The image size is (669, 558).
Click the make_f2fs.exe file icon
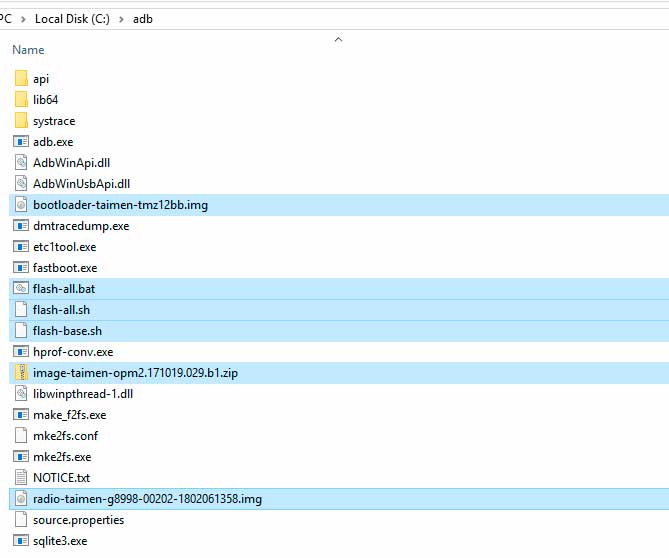pyautogui.click(x=21, y=415)
